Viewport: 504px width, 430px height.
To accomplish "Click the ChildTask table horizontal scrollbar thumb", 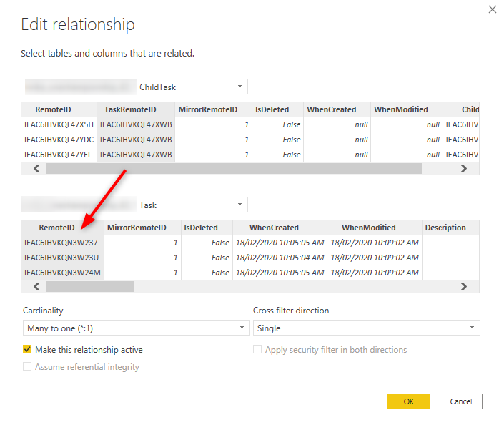I will [x=234, y=169].
